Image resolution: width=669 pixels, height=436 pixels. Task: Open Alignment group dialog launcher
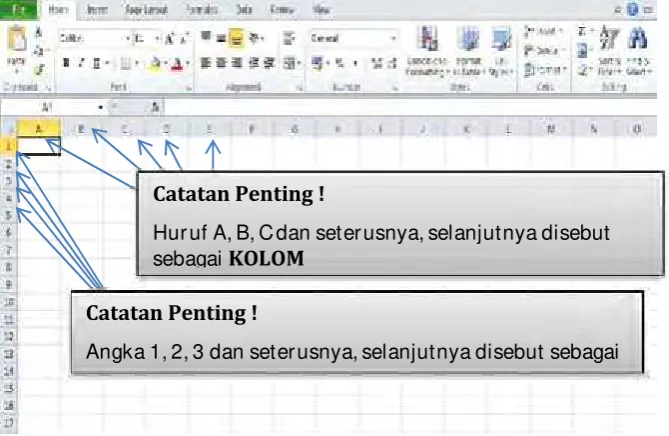pos(300,88)
